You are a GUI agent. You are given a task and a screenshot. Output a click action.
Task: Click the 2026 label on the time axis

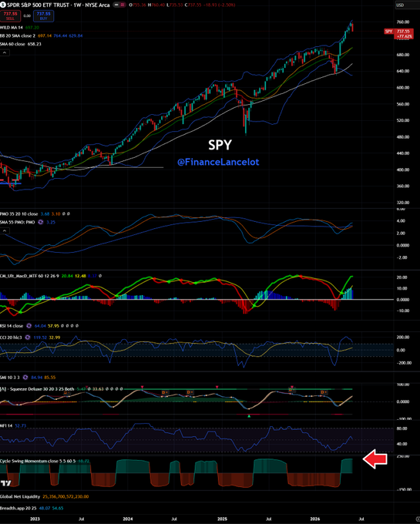(315, 519)
